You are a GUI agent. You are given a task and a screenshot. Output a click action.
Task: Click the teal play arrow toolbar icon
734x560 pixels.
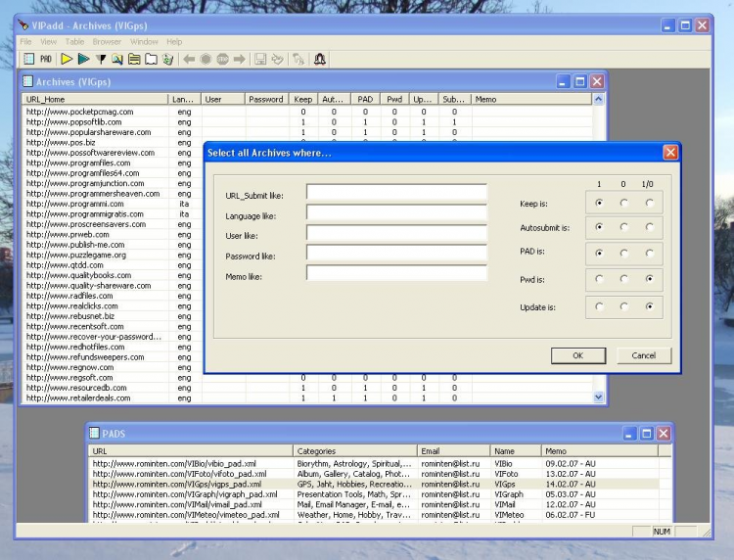84,59
